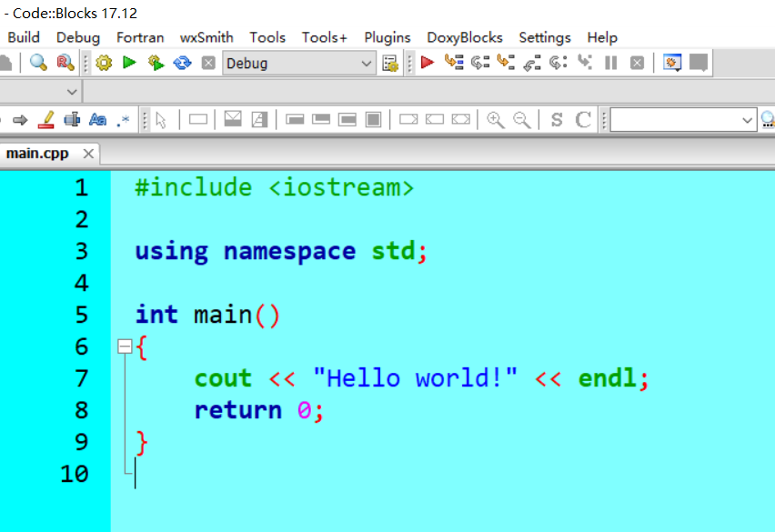775x532 pixels.
Task: Click the Step into debugger icon
Action: click(x=506, y=63)
